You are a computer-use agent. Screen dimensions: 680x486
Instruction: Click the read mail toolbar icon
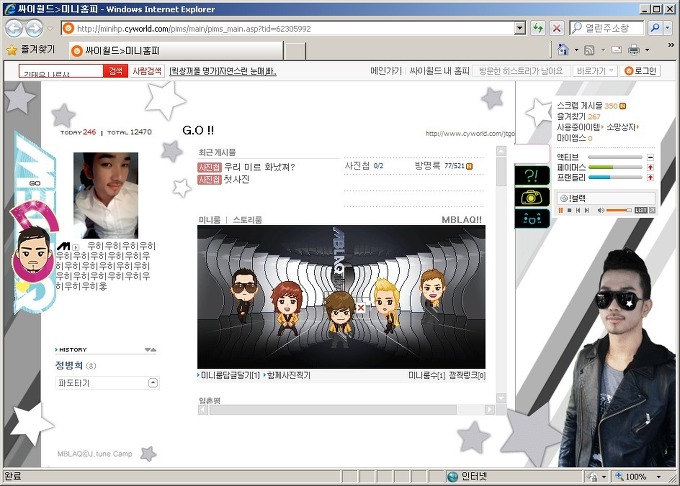point(616,50)
